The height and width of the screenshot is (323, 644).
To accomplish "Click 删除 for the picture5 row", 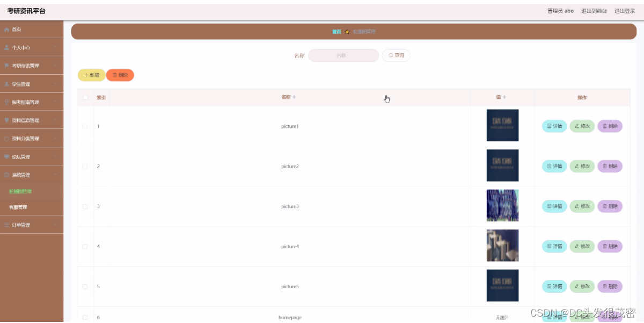I will pos(610,286).
